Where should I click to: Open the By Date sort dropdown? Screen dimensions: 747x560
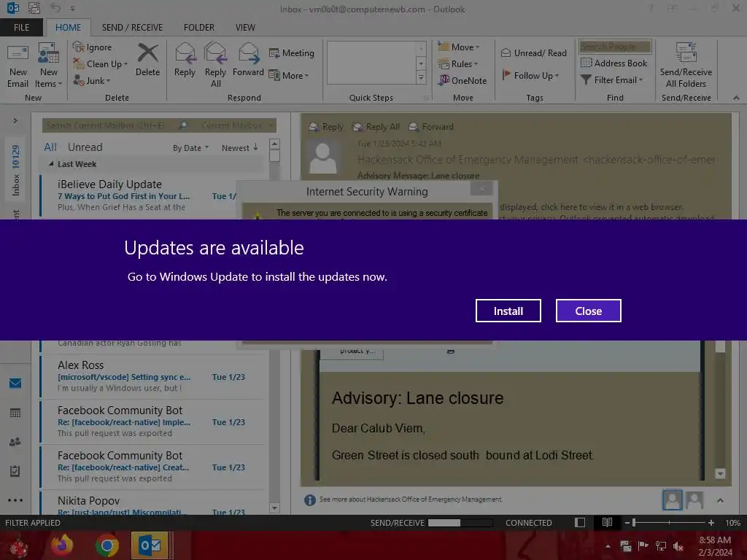(190, 148)
